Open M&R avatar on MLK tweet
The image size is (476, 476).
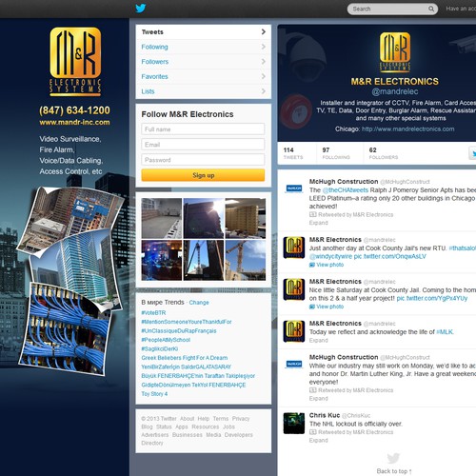294,331
